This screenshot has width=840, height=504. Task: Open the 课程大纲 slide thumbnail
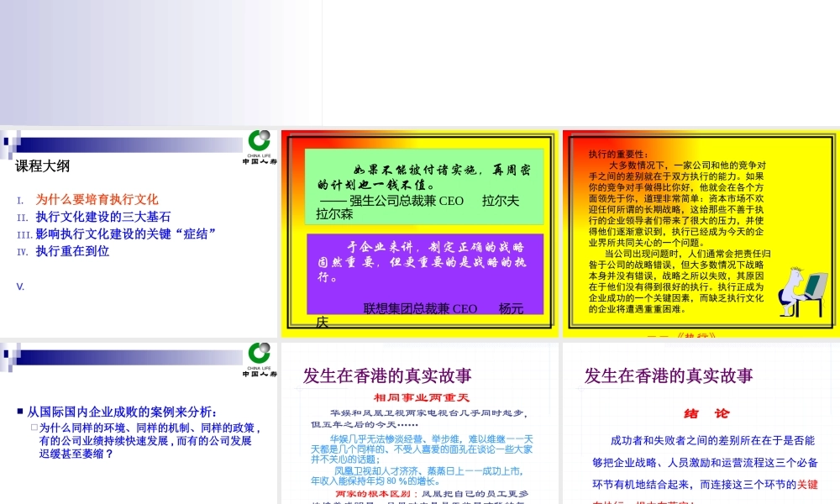(x=139, y=234)
